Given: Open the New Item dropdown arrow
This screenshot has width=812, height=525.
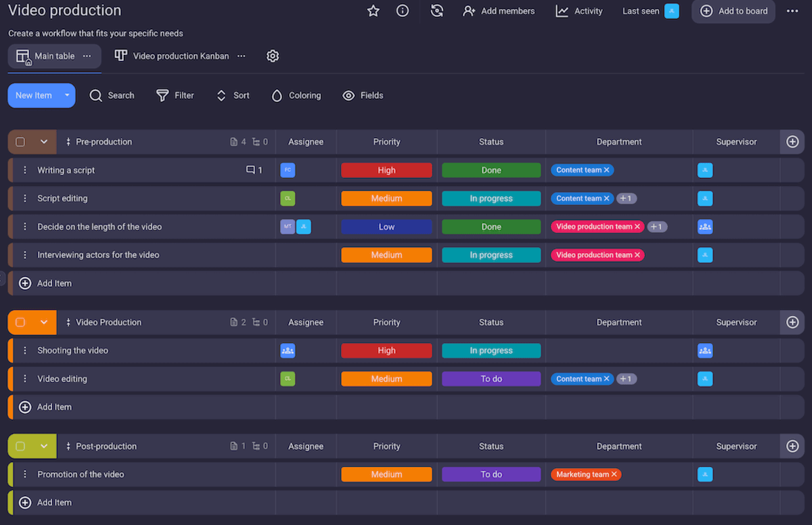Looking at the screenshot, I should [65, 95].
